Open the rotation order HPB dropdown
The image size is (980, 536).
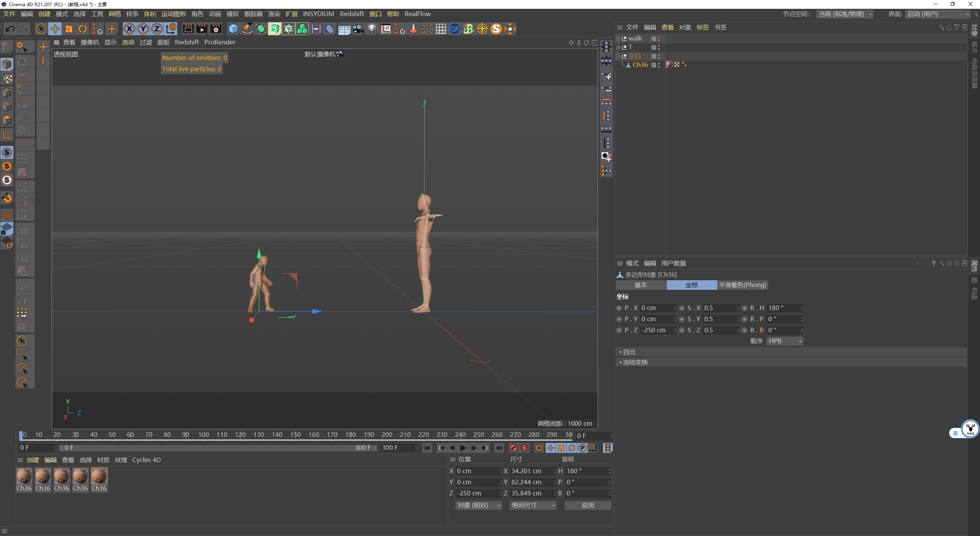(784, 341)
